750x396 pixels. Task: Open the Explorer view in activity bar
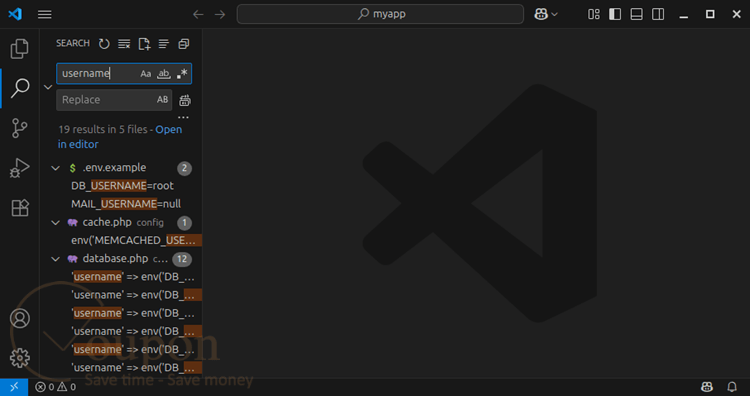point(20,49)
